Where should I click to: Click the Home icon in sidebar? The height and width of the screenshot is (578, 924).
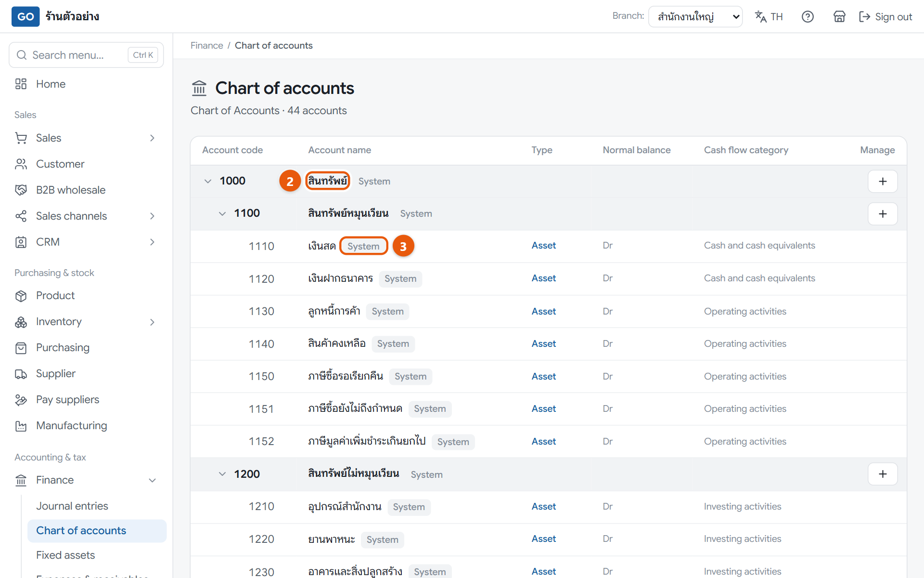click(x=21, y=84)
